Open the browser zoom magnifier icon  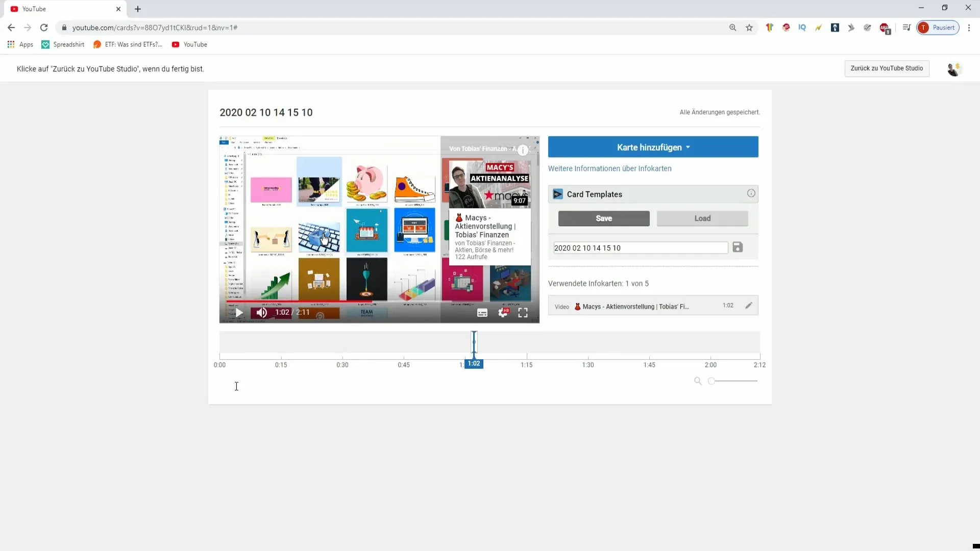coord(733,28)
